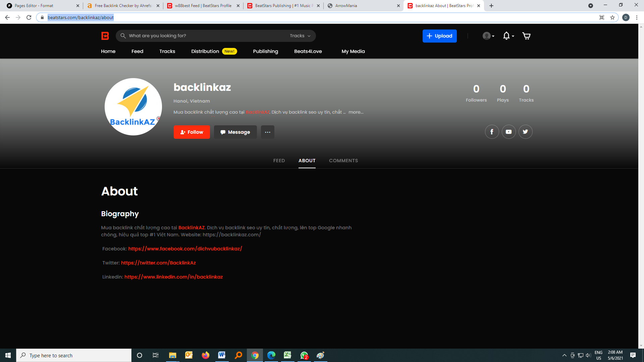The image size is (644, 362).
Task: Open the Windows Start menu
Action: point(8,355)
